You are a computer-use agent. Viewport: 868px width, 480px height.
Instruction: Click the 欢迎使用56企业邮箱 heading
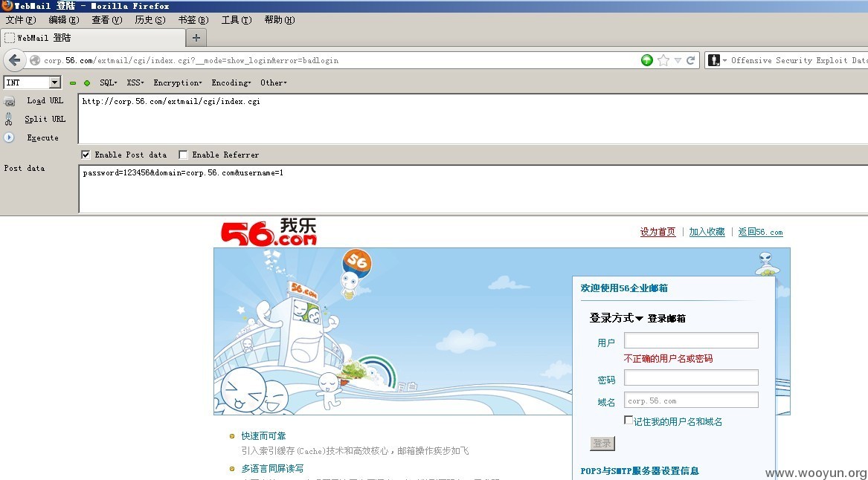(x=624, y=288)
